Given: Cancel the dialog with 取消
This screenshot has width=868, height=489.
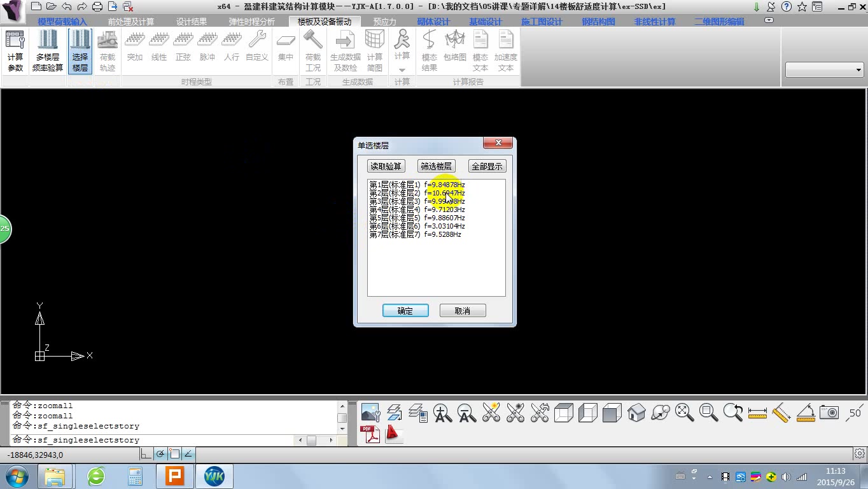Looking at the screenshot, I should (463, 311).
